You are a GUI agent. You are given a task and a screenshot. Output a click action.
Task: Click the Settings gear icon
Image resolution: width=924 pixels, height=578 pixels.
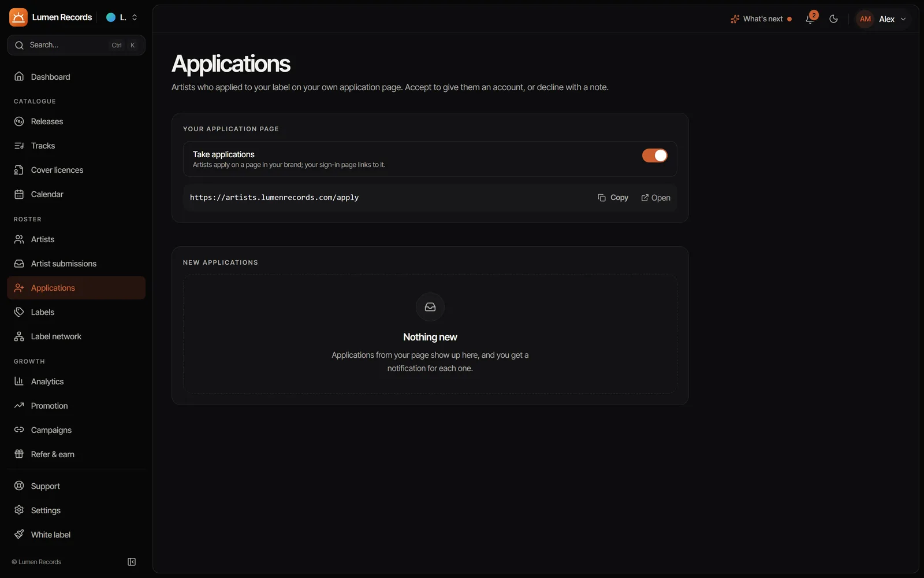click(x=19, y=510)
